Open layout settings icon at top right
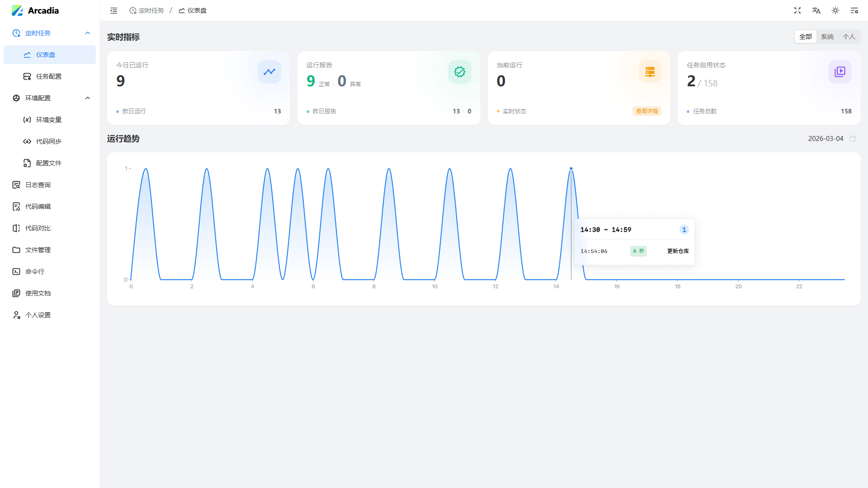 (x=854, y=10)
